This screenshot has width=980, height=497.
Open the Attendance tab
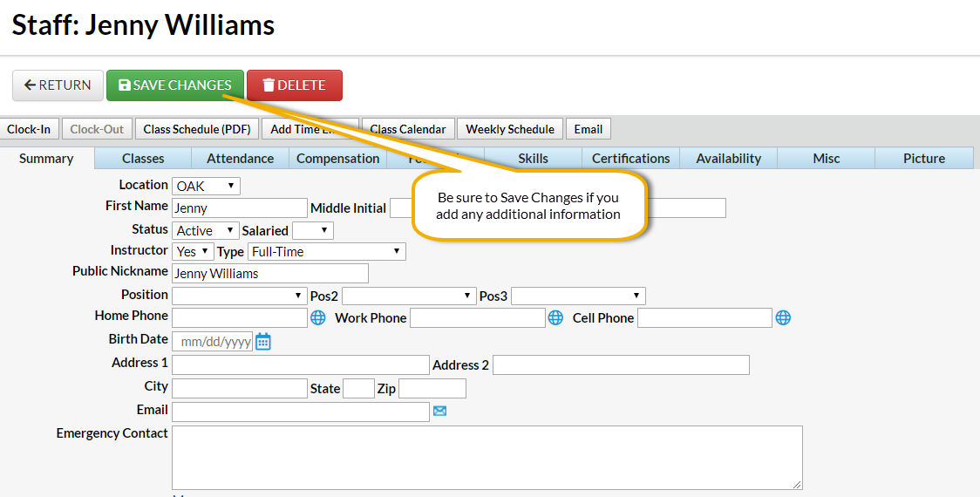240,158
